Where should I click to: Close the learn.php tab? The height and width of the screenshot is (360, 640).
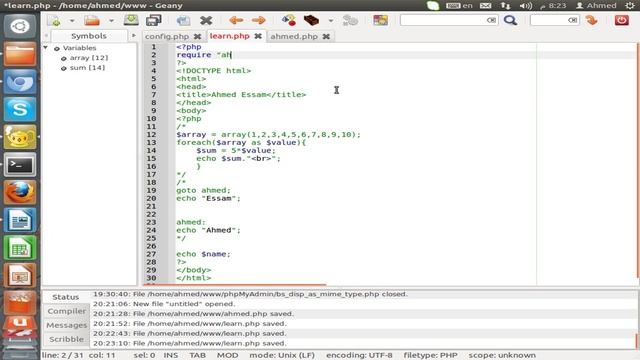coord(258,36)
